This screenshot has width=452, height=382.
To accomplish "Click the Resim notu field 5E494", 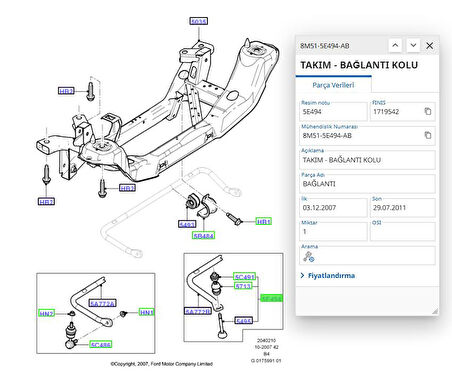I will point(333,112).
